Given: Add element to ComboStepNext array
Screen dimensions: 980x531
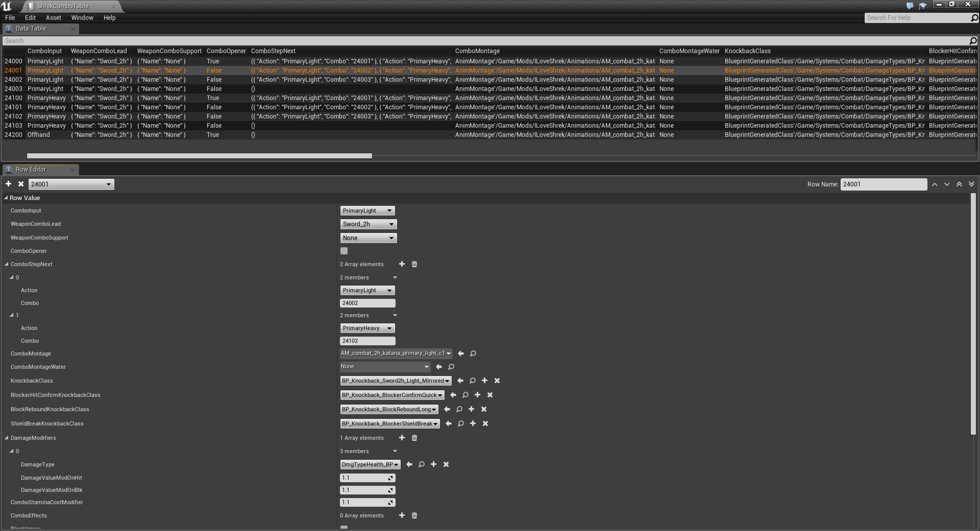Looking at the screenshot, I should [402, 264].
